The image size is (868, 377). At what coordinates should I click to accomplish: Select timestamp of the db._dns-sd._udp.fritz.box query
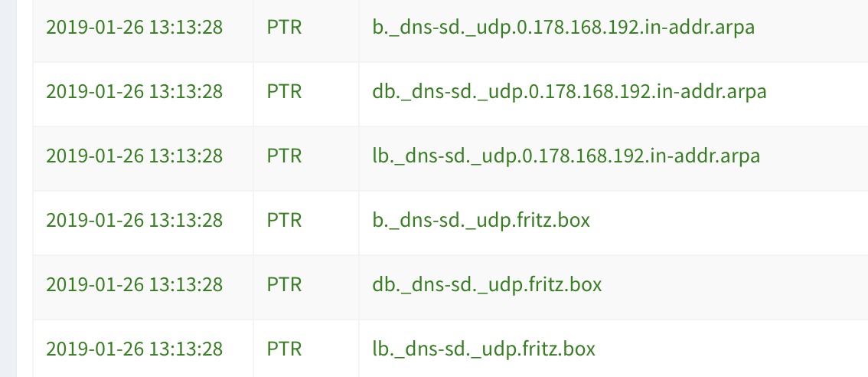(135, 285)
